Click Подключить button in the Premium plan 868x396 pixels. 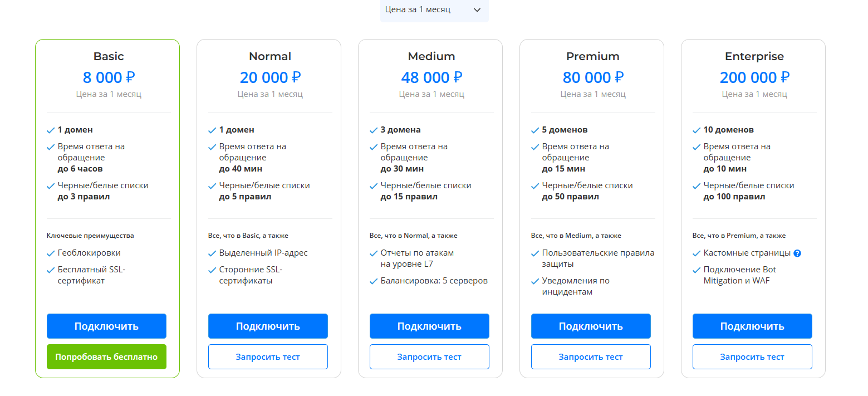(x=591, y=326)
